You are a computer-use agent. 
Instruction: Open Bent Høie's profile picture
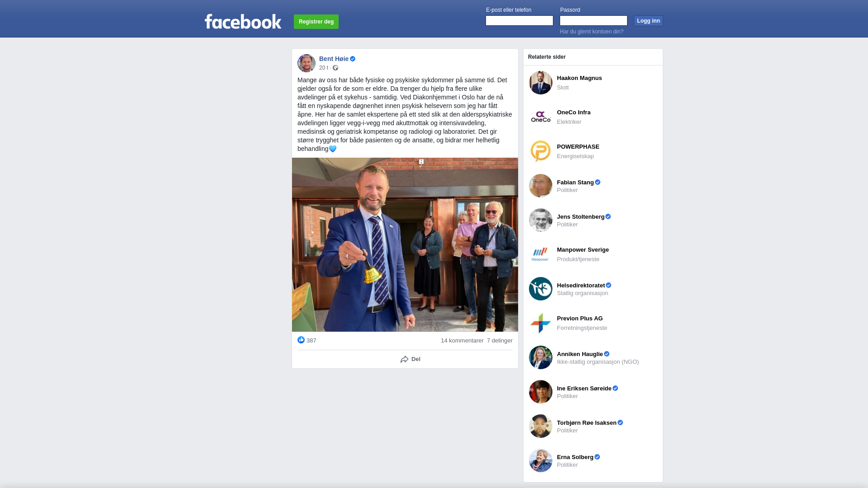pyautogui.click(x=307, y=63)
